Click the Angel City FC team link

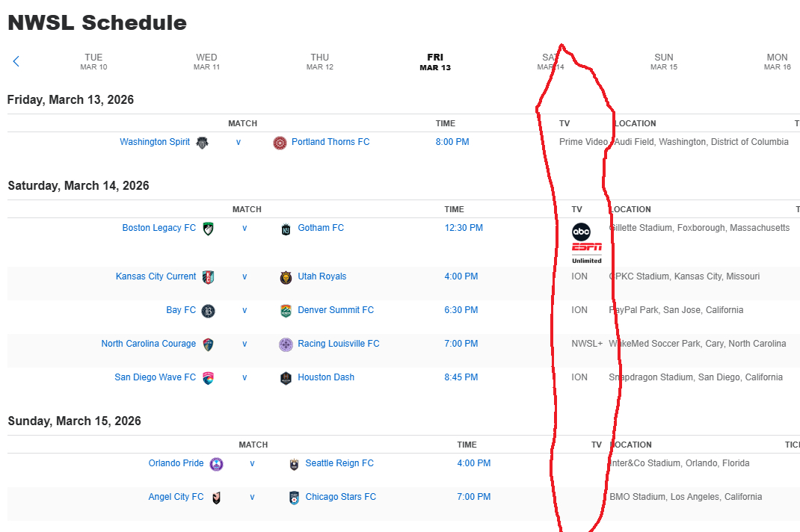point(176,497)
